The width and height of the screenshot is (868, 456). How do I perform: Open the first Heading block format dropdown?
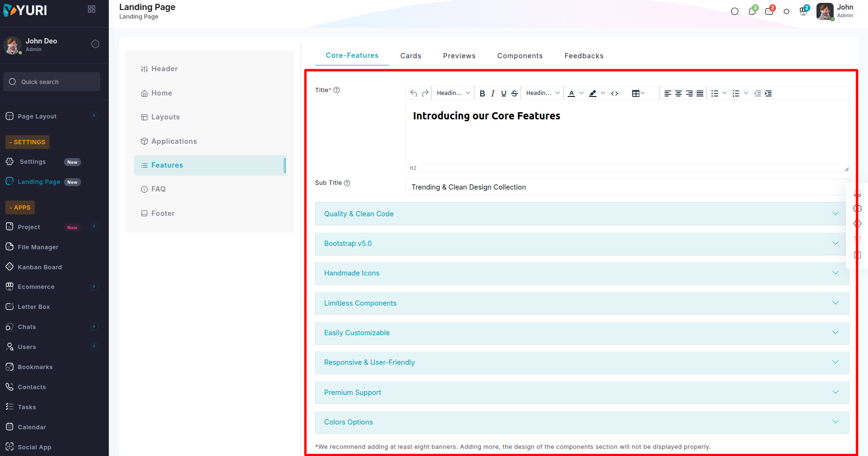[453, 93]
